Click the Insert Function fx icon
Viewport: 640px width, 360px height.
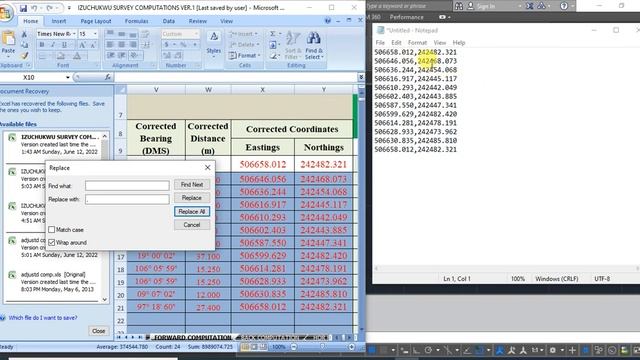click(x=108, y=77)
